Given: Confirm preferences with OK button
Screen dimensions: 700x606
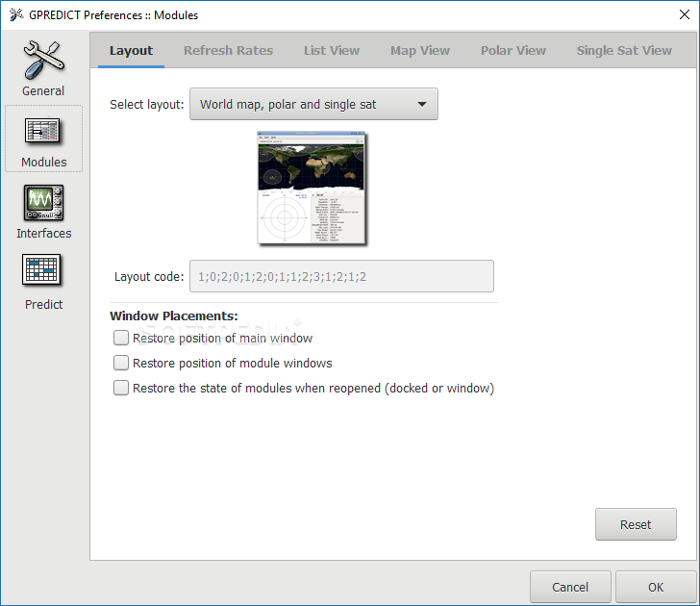Looking at the screenshot, I should [656, 587].
